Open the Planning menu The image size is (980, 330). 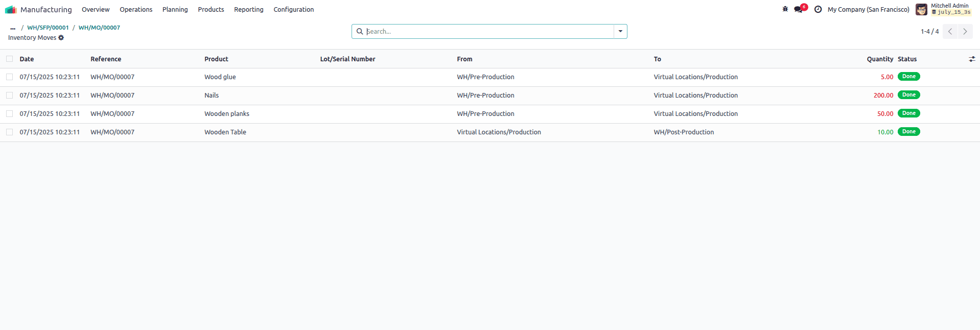(175, 10)
